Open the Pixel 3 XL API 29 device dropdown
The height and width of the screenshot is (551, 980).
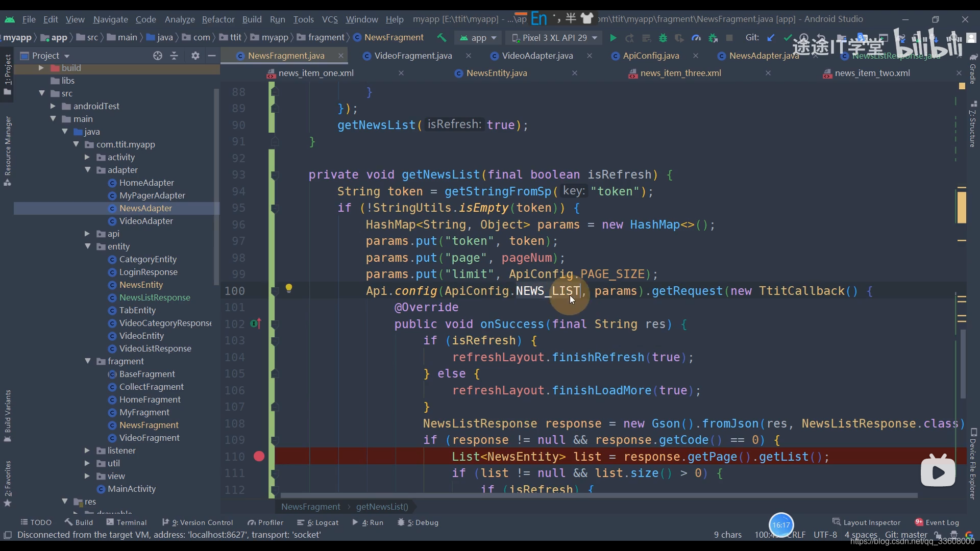555,38
